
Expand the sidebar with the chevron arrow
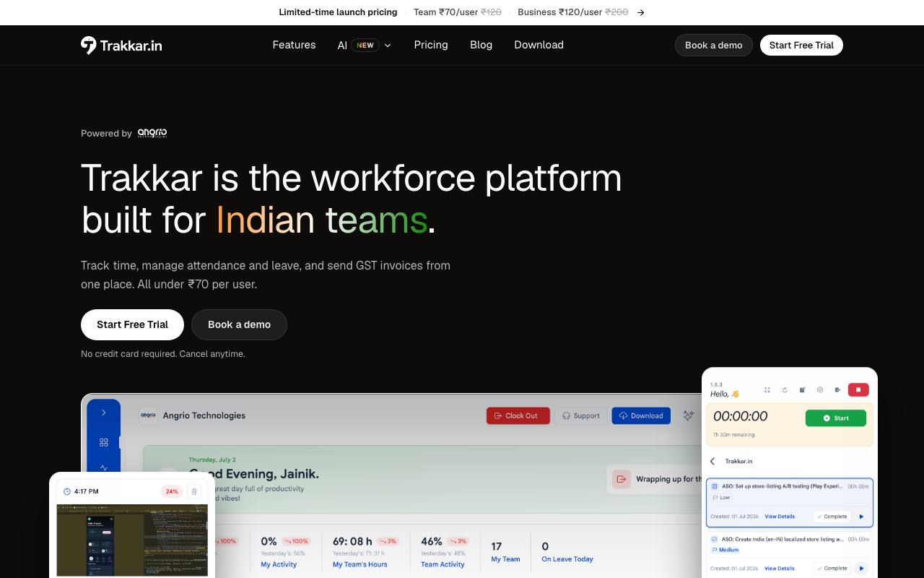(104, 413)
